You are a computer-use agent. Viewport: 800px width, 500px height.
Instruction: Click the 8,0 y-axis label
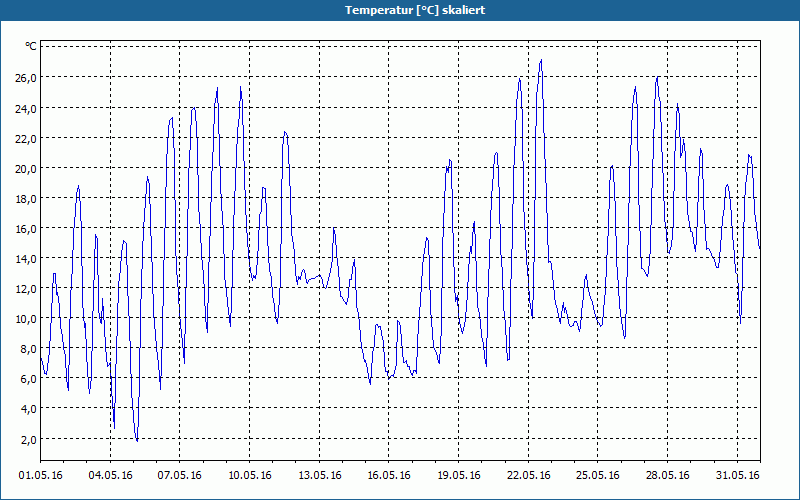coord(28,348)
